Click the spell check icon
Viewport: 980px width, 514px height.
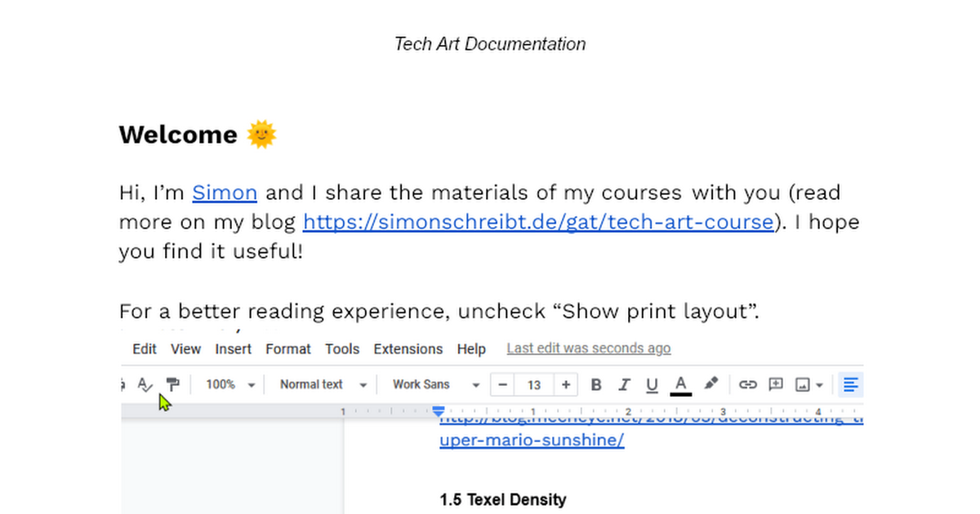click(x=145, y=384)
